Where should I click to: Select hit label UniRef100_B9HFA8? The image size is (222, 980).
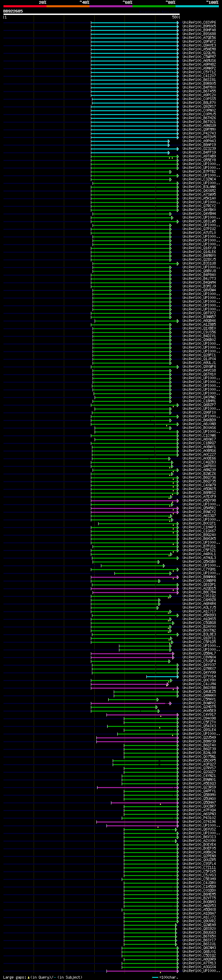pyautogui.click(x=199, y=30)
